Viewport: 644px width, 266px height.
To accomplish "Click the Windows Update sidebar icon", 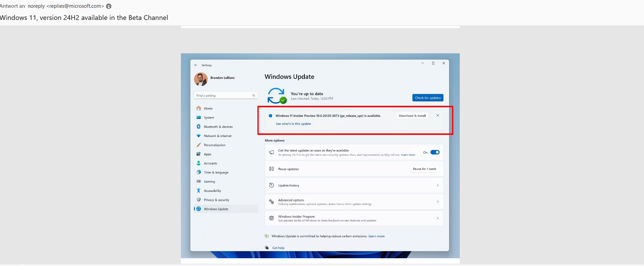I will tap(198, 209).
